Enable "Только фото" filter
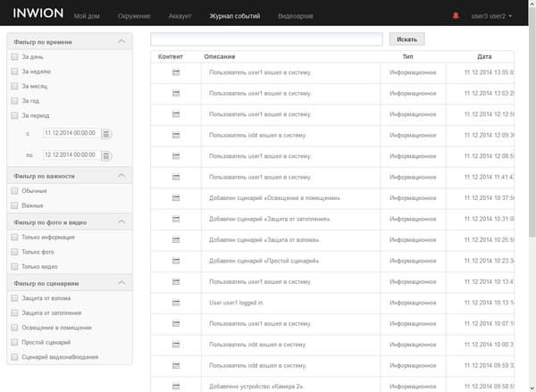The height and width of the screenshot is (392, 536). 14,252
